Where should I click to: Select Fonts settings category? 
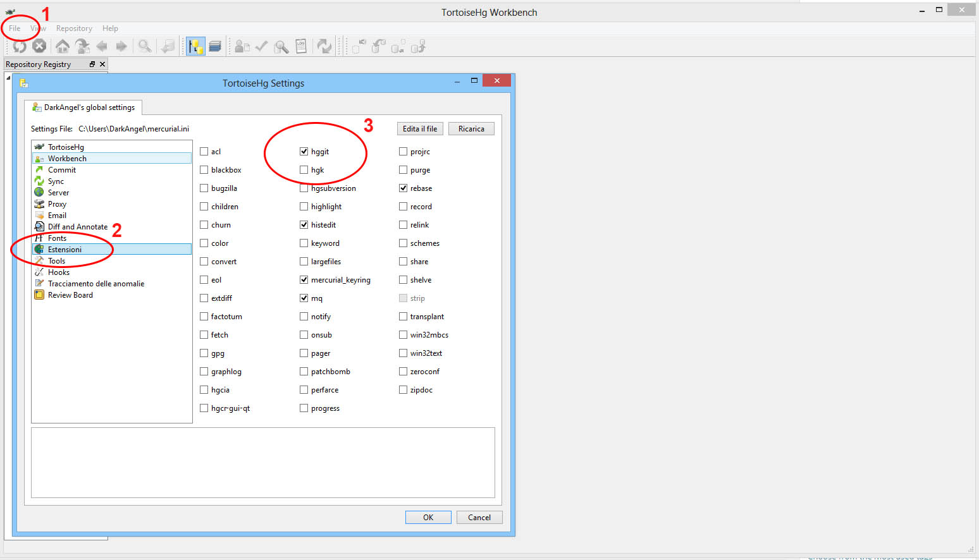112,238
